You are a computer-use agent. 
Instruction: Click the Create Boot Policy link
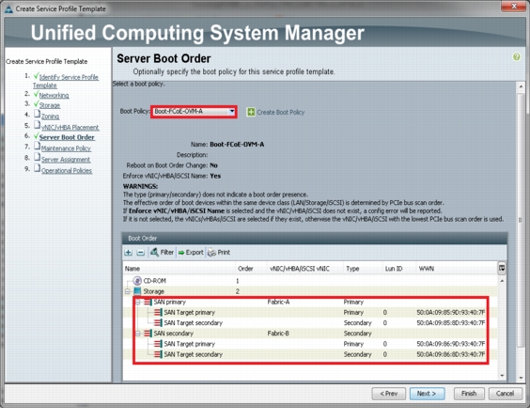(281, 112)
